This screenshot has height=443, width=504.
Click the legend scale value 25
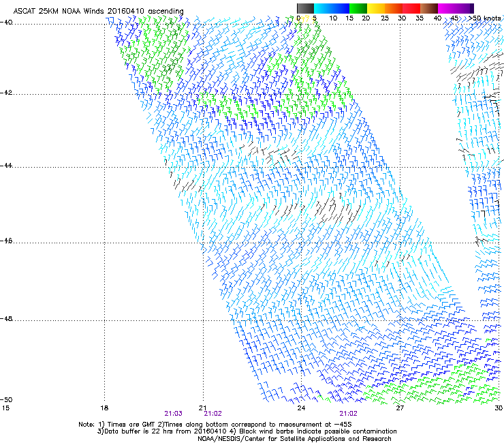tap(385, 18)
